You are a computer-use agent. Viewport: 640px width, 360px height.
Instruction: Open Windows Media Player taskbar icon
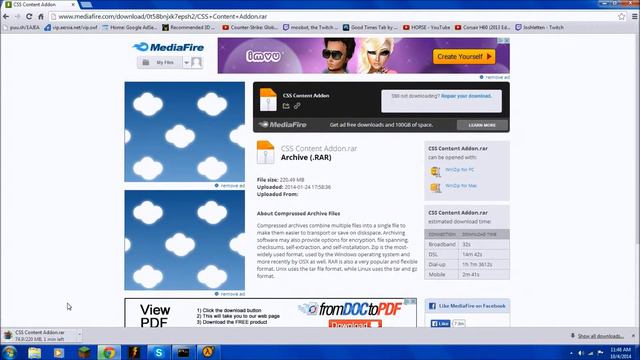[x=59, y=352]
